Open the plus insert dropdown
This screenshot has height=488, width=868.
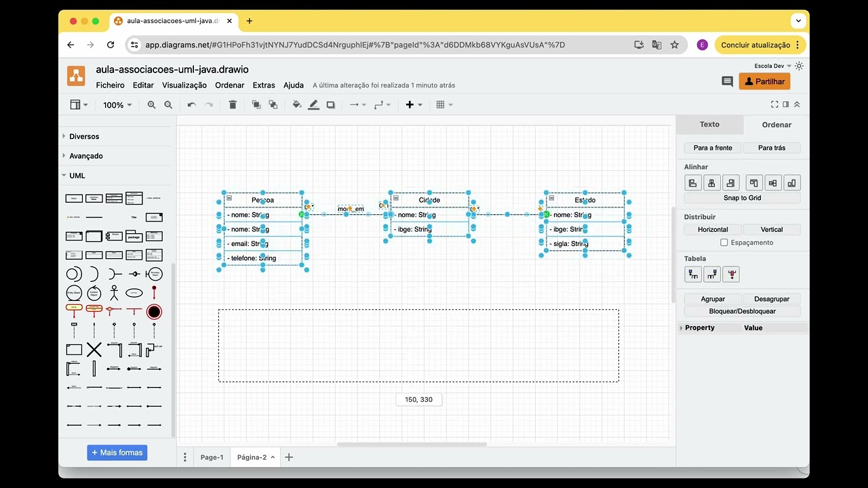click(x=414, y=105)
